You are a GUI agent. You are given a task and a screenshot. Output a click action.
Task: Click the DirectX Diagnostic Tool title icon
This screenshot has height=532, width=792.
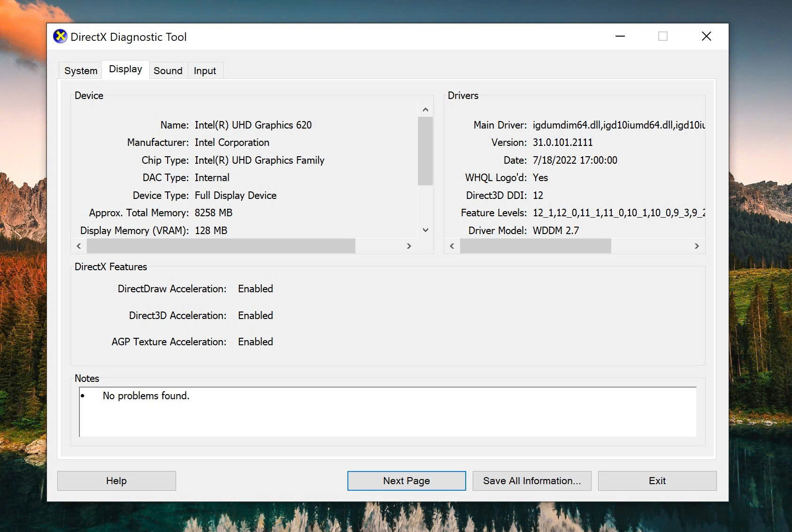(60, 37)
